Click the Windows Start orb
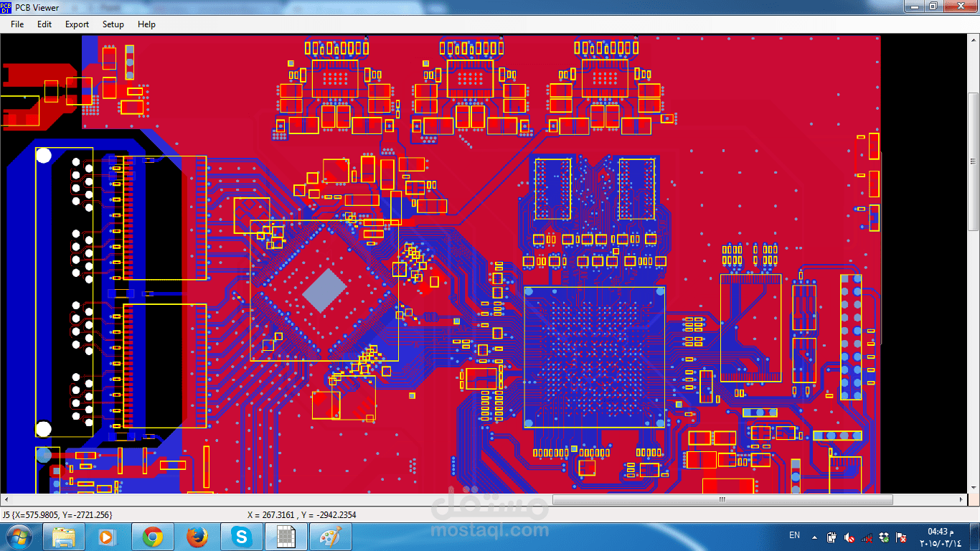The image size is (980, 551). tap(18, 537)
